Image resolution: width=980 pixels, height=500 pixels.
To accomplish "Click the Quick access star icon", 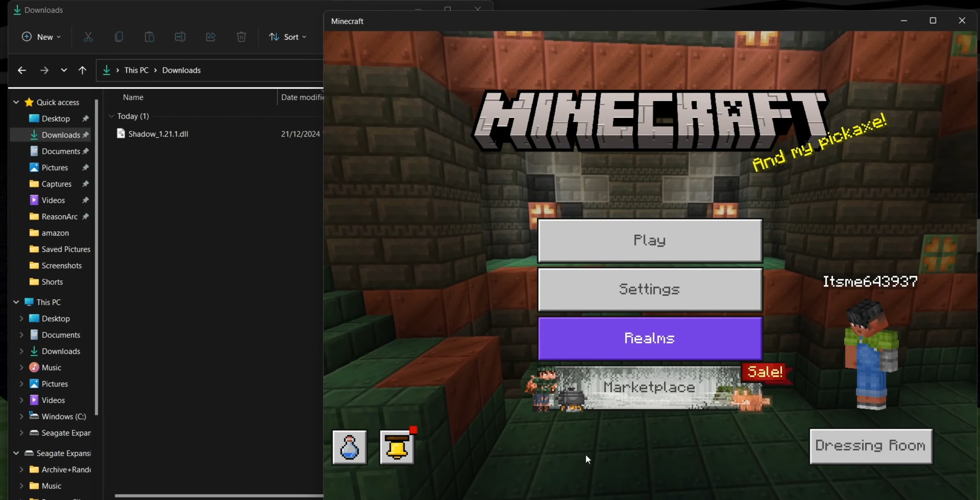I will coord(29,102).
